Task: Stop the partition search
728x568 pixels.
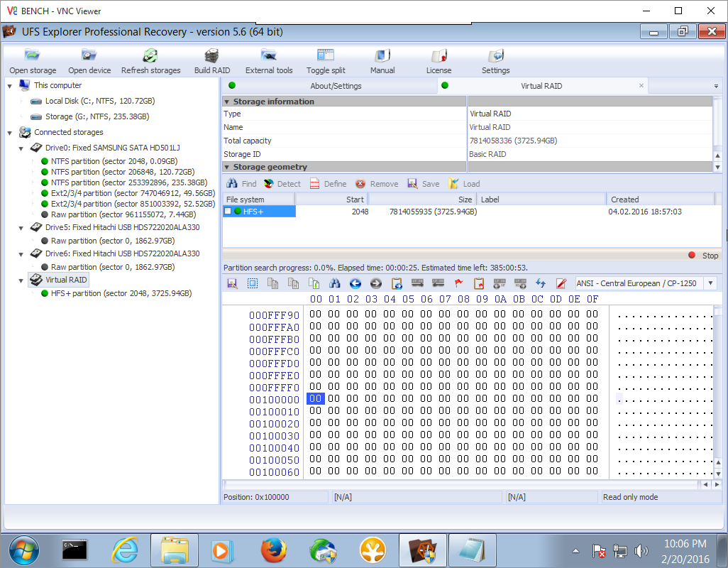Action: (704, 256)
